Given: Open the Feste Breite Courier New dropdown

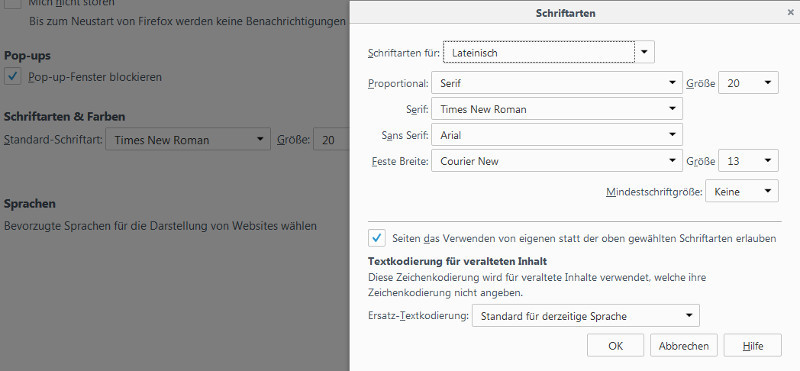Looking at the screenshot, I should [x=557, y=161].
